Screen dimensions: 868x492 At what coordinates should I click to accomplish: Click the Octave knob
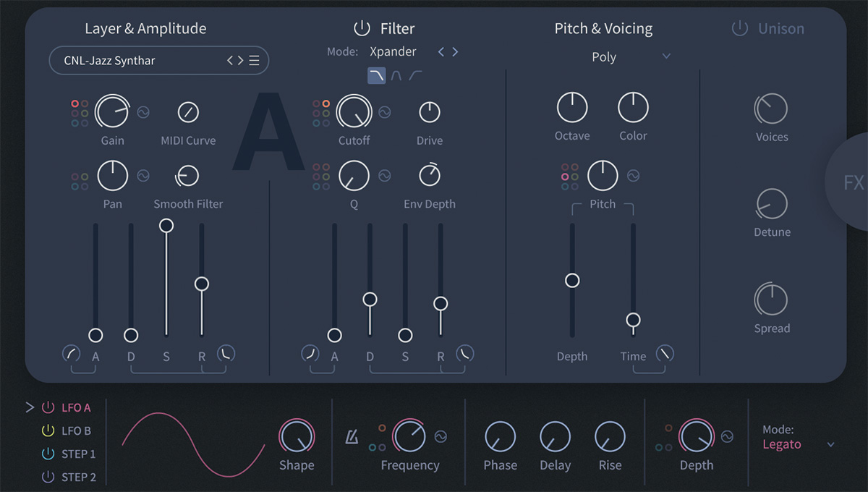(572, 107)
